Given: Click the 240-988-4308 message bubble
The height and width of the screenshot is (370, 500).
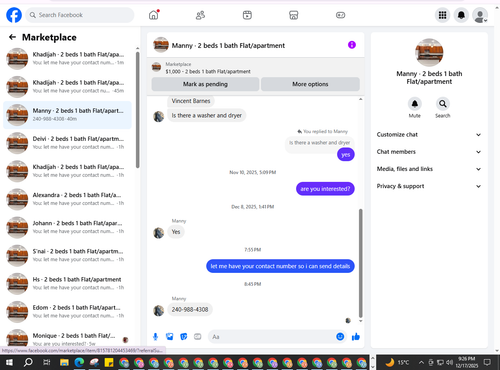Looking at the screenshot, I should pos(190,309).
